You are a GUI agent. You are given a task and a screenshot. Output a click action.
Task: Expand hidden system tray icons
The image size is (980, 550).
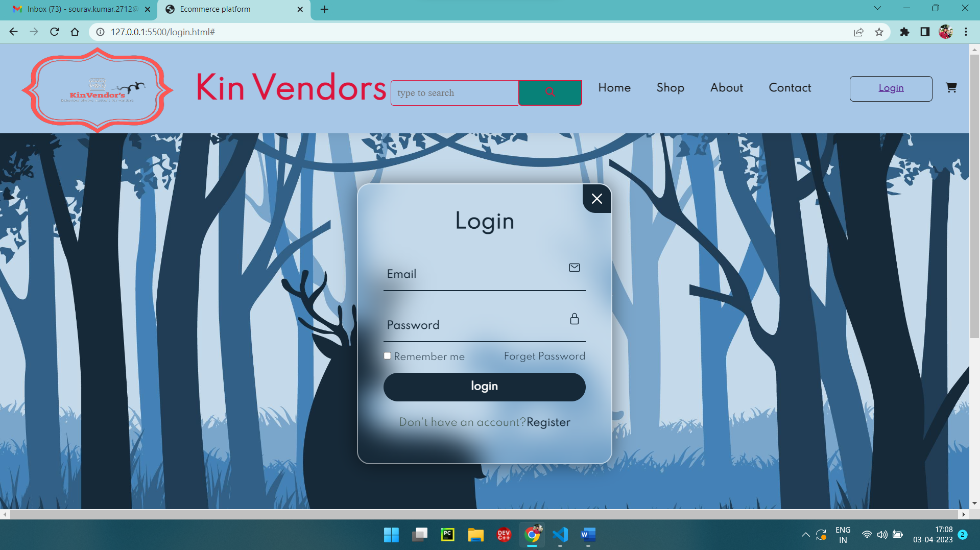(805, 535)
